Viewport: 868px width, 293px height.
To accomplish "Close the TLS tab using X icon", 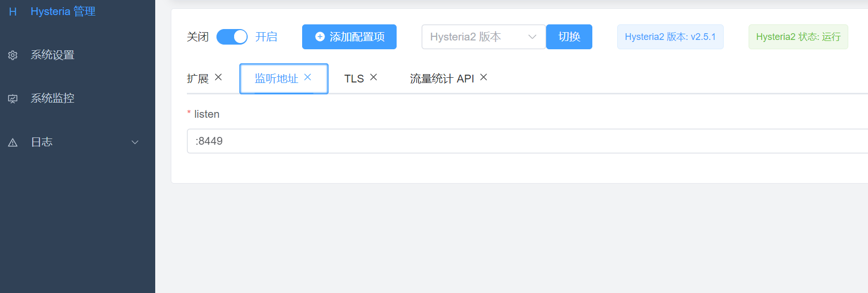I will tap(374, 77).
